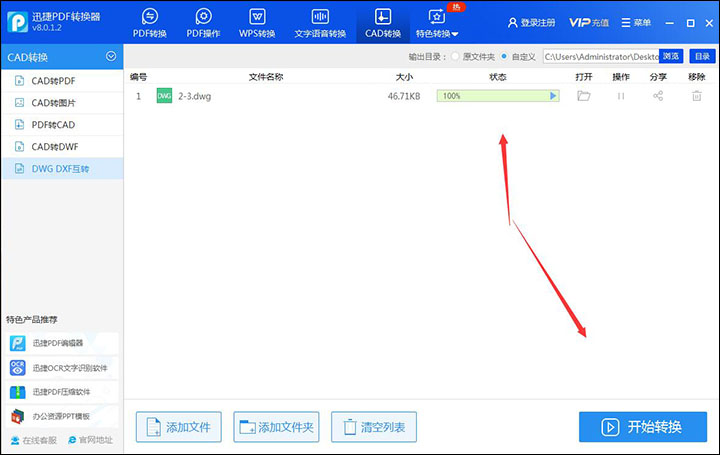
Task: Click file name 2-3.dwg
Action: pos(195,96)
